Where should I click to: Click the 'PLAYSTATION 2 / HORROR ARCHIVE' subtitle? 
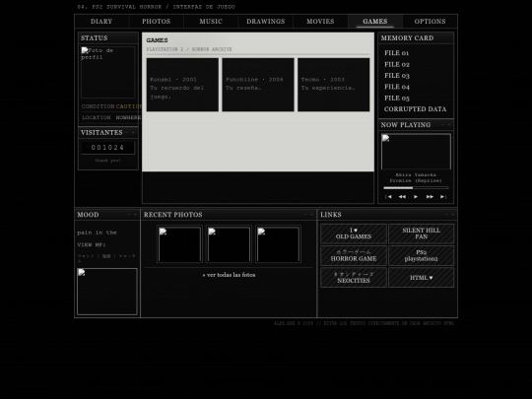click(189, 49)
